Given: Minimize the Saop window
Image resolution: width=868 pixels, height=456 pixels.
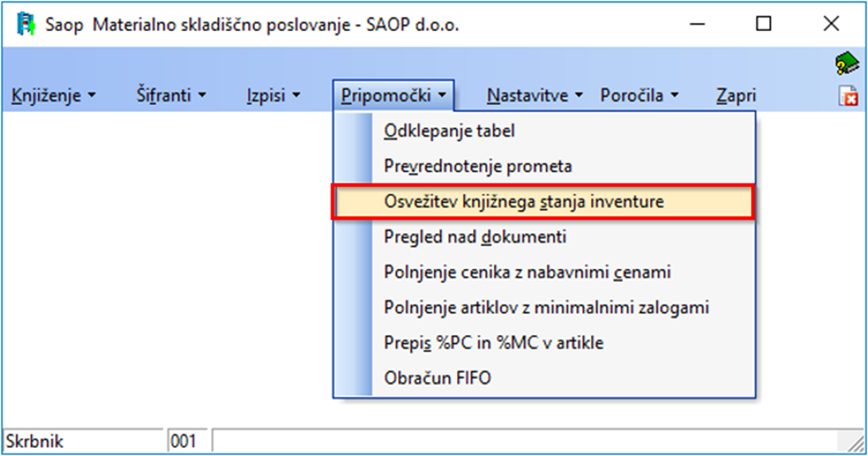Looking at the screenshot, I should coord(698,24).
